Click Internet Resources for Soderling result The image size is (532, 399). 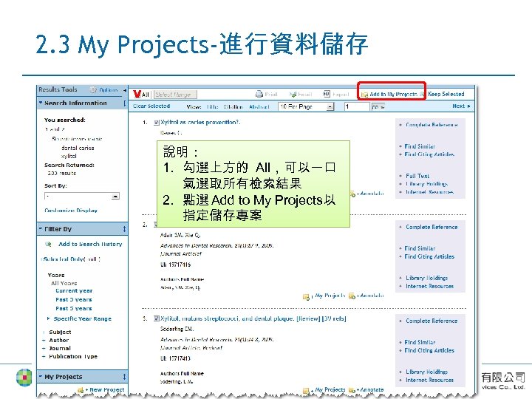(429, 380)
